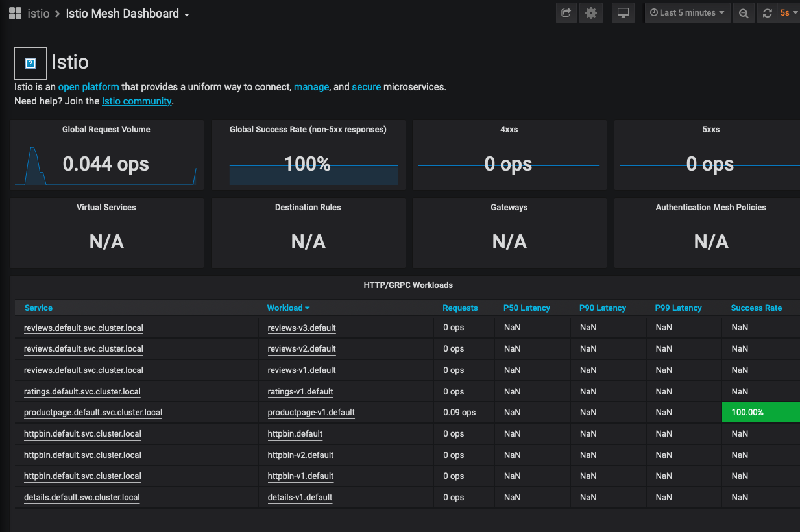Sort by the Service column header
The height and width of the screenshot is (532, 800).
[38, 308]
